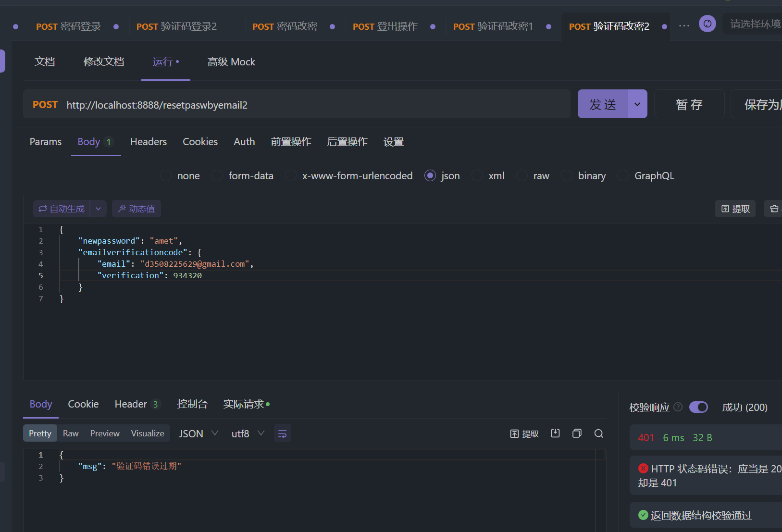Click the sync refresh icon beside tabs
The image size is (782, 532).
[x=707, y=24]
